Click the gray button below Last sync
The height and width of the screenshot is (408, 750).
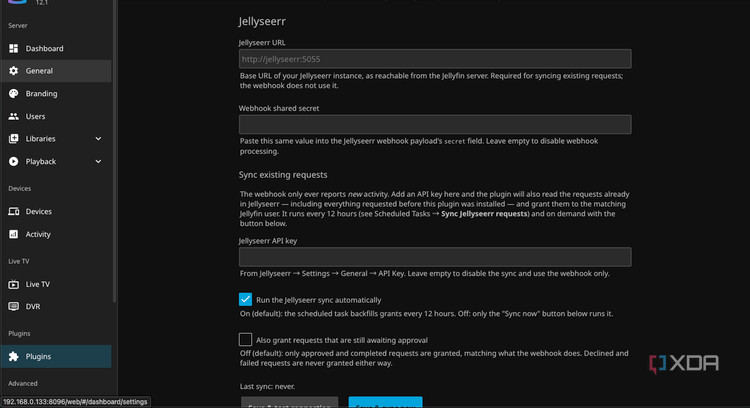point(289,402)
